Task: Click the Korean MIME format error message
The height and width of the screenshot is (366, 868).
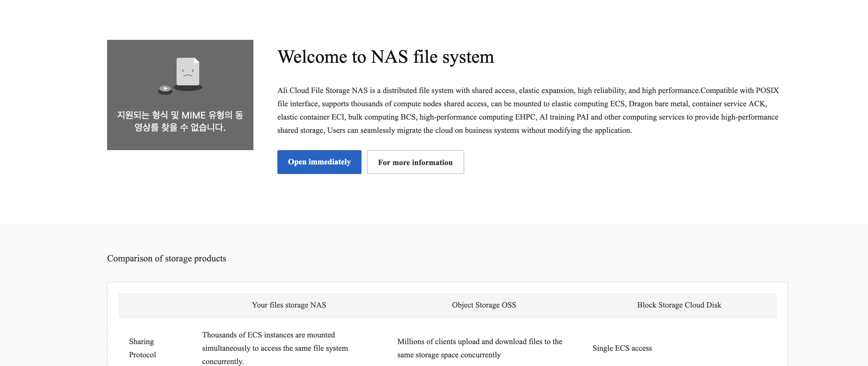Action: (180, 121)
